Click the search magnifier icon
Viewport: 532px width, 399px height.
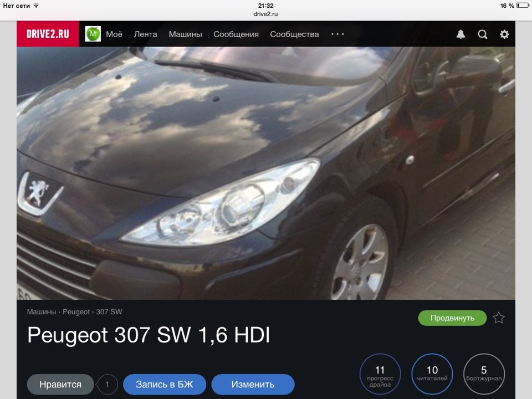(x=483, y=34)
